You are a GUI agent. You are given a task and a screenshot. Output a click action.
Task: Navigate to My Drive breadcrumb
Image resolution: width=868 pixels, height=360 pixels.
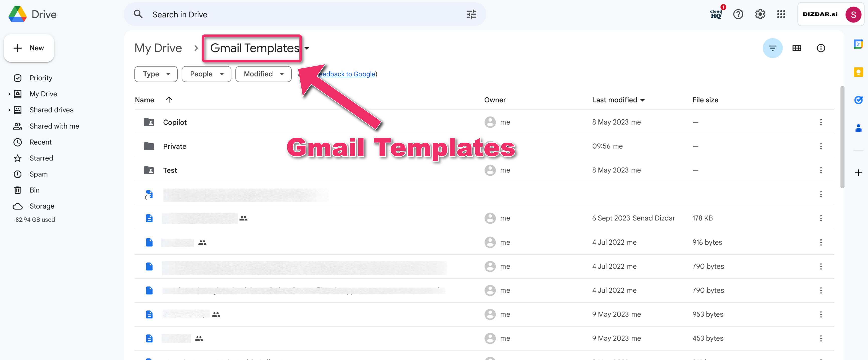click(x=158, y=48)
